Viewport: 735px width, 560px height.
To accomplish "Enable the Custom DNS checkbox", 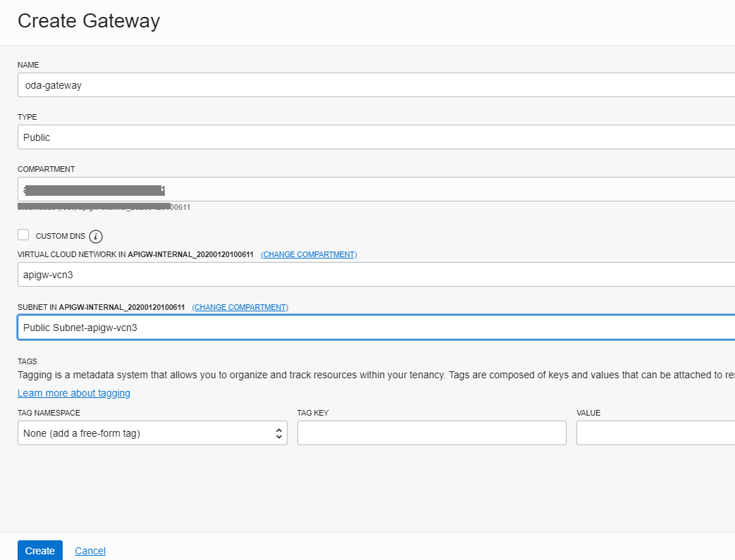I will (x=21, y=235).
